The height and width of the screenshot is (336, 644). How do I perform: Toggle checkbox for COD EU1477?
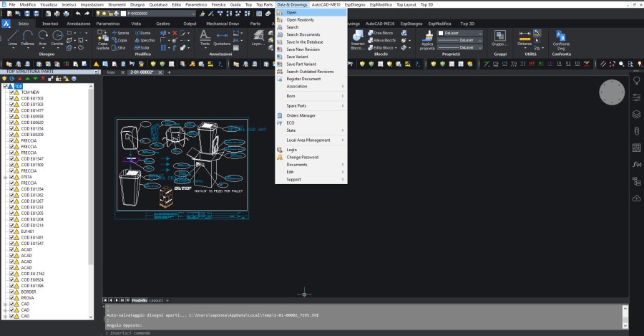click(x=11, y=110)
